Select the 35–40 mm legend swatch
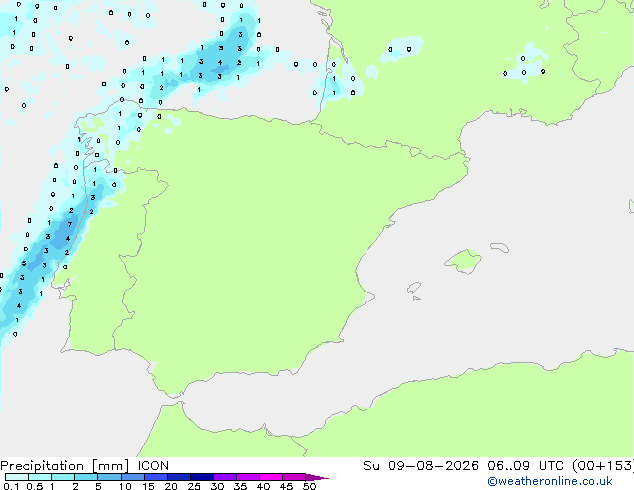The height and width of the screenshot is (490, 634). tap(248, 477)
